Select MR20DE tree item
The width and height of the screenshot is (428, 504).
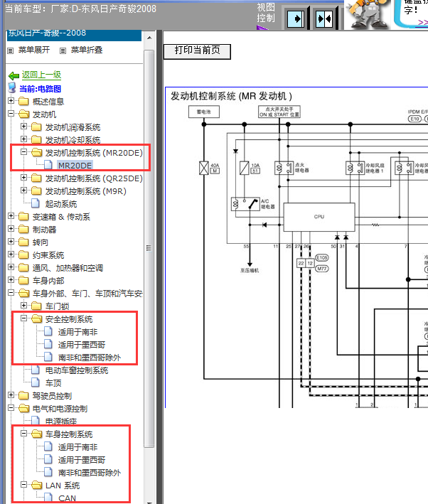click(x=75, y=165)
